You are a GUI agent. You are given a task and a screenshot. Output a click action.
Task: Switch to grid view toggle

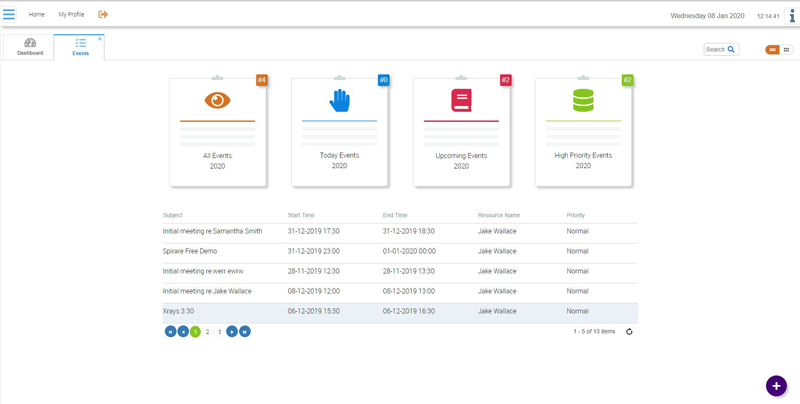pyautogui.click(x=786, y=49)
